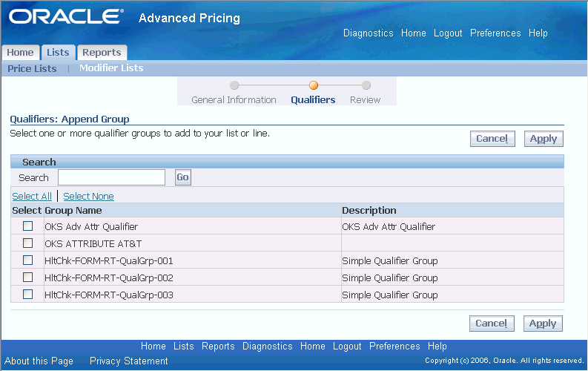
Task: Click Help in the footer
Action: coord(437,346)
